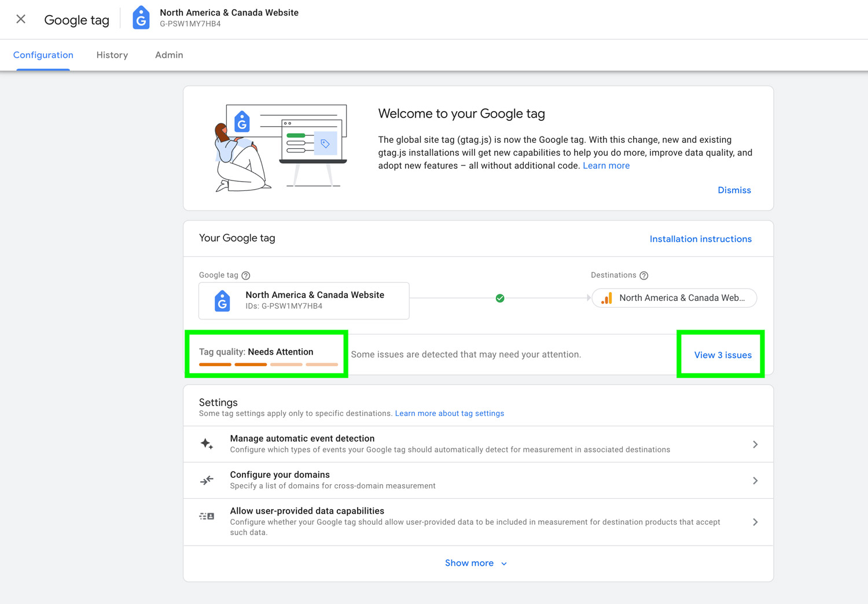Open Learn more link in welcome card
Screen dimensions: 868x604
coord(606,165)
